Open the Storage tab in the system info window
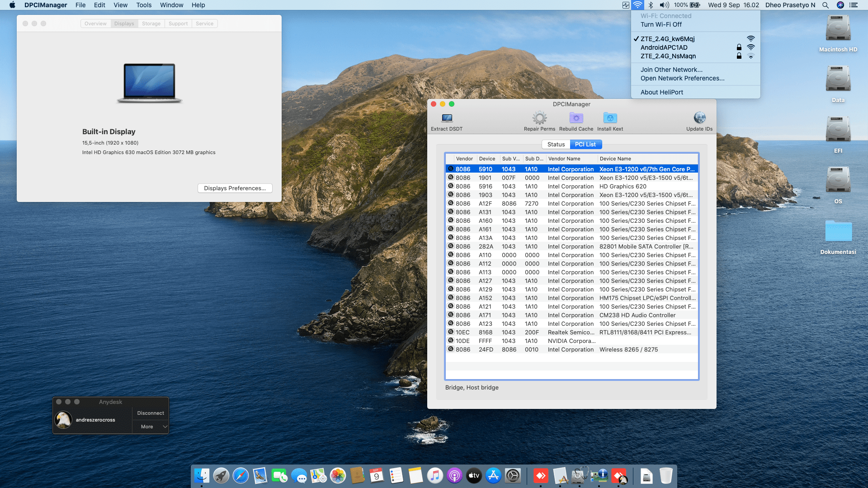This screenshot has width=868, height=488. (x=151, y=23)
